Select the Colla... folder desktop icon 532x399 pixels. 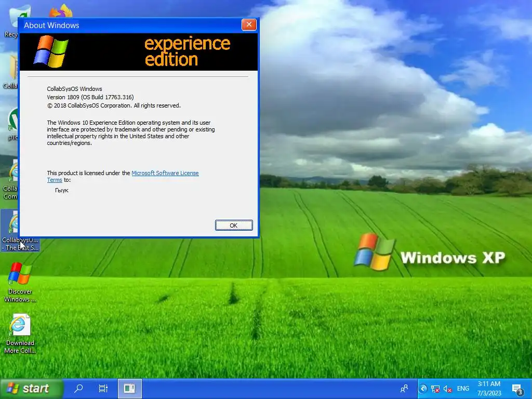11,72
